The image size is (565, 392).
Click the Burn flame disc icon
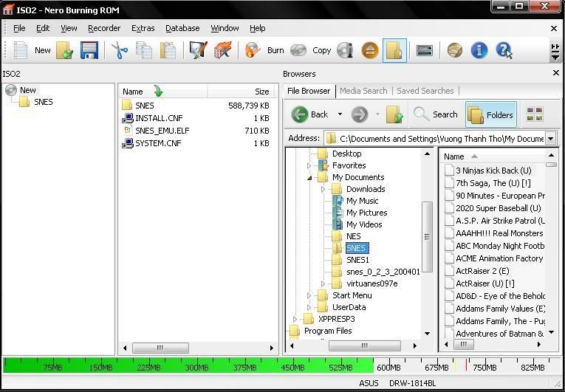253,50
